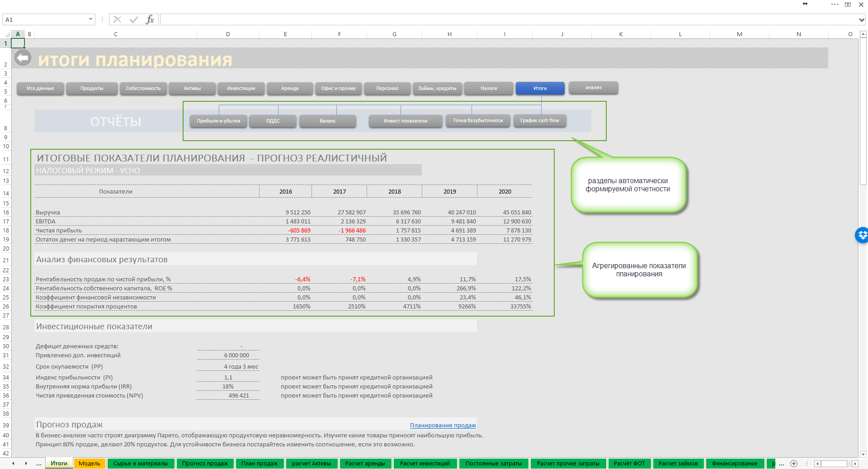Click the Dropbox badge icon at right edge

pyautogui.click(x=862, y=235)
